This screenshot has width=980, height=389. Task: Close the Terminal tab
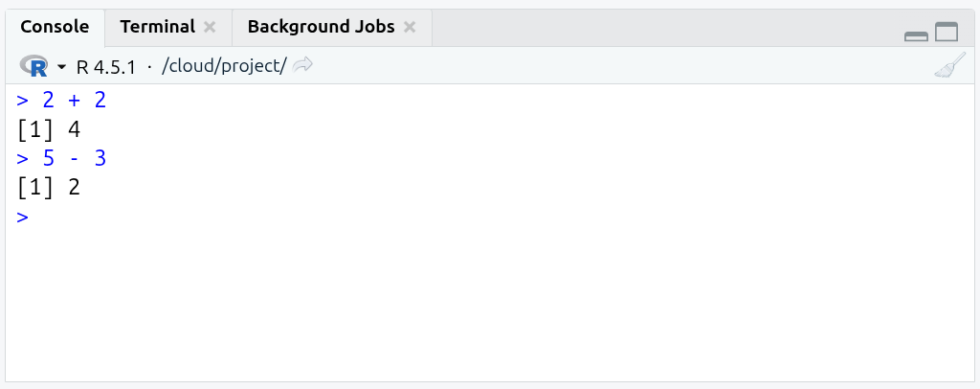point(211,27)
